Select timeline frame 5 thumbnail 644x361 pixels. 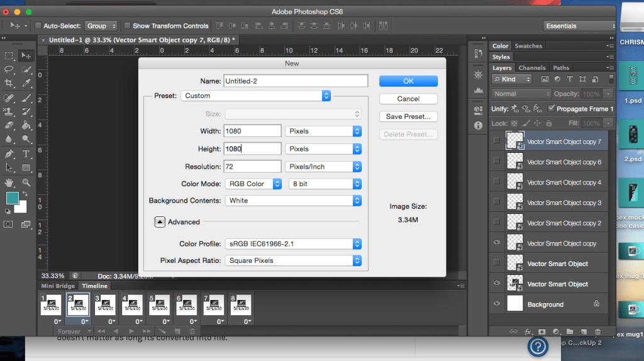160,305
